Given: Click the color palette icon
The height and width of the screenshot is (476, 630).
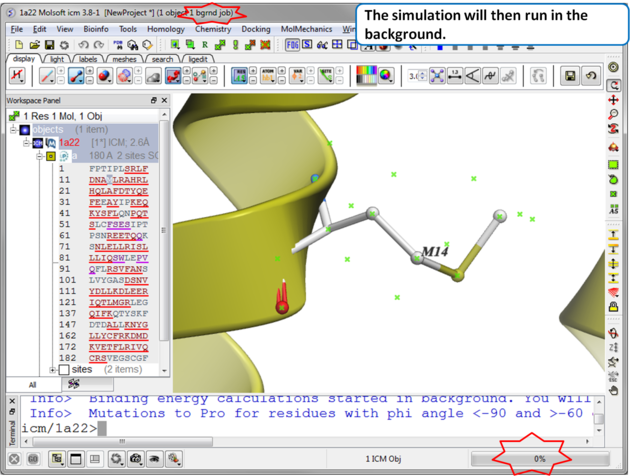Looking at the screenshot, I should click(x=366, y=76).
